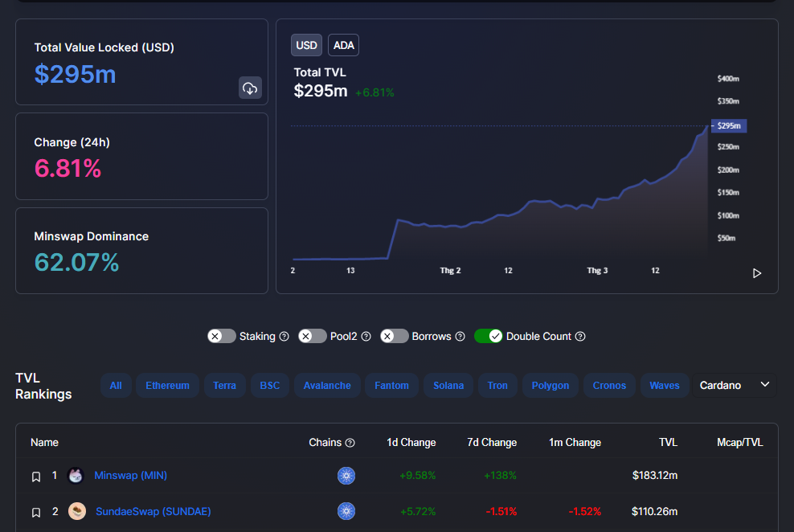
Task: Click the SundaeSwap logo avatar
Action: [77, 511]
